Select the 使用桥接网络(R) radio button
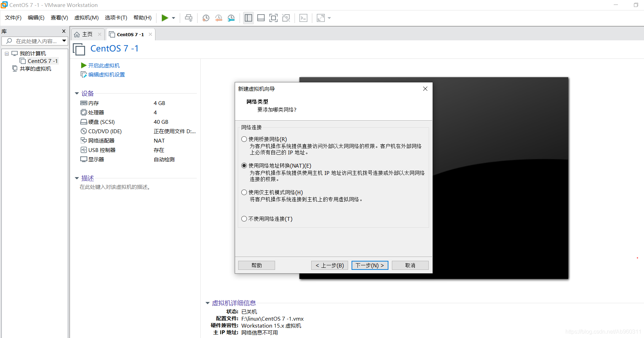 (244, 139)
